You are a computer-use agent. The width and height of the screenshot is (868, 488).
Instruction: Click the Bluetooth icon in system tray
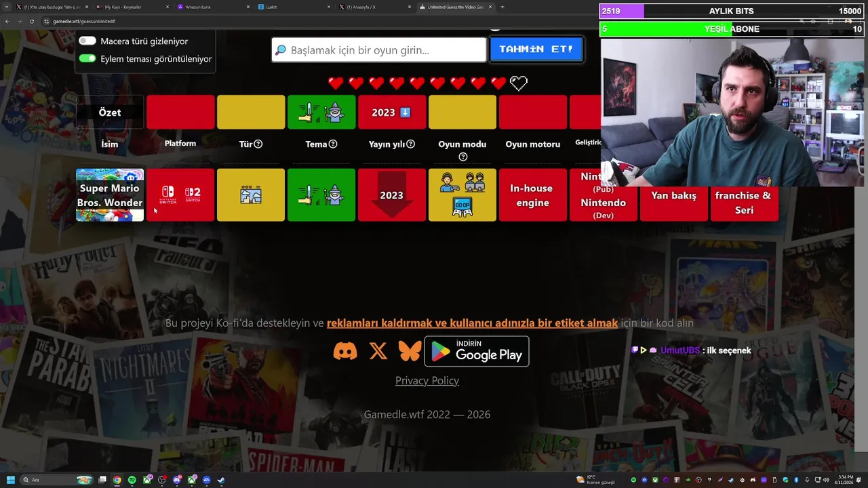[795, 480]
